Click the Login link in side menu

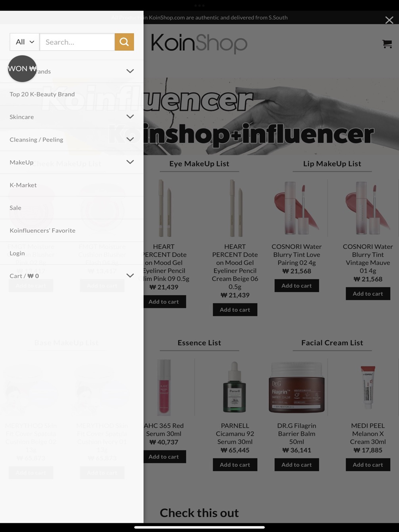[17, 253]
